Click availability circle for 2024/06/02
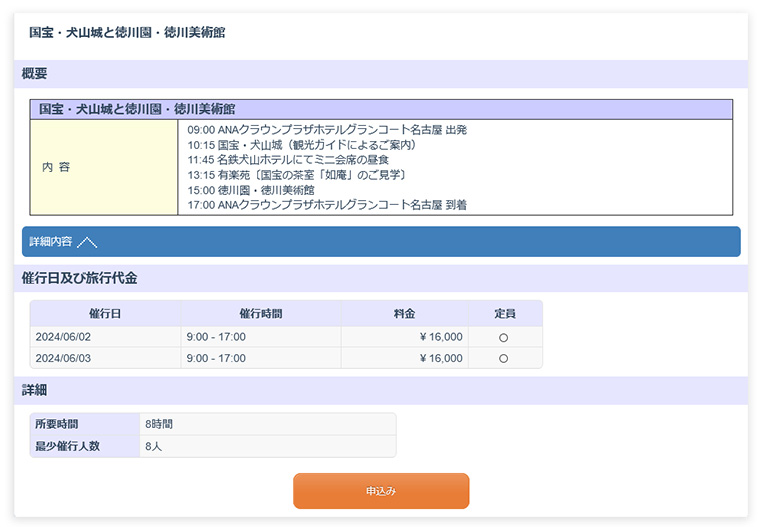Image resolution: width=760 pixels, height=527 pixels. pyautogui.click(x=503, y=338)
